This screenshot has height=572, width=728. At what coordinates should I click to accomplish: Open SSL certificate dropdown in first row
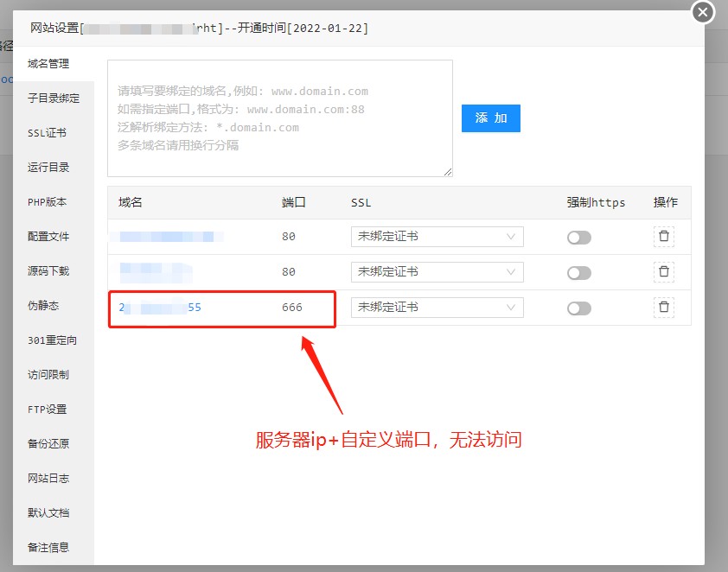[437, 237]
